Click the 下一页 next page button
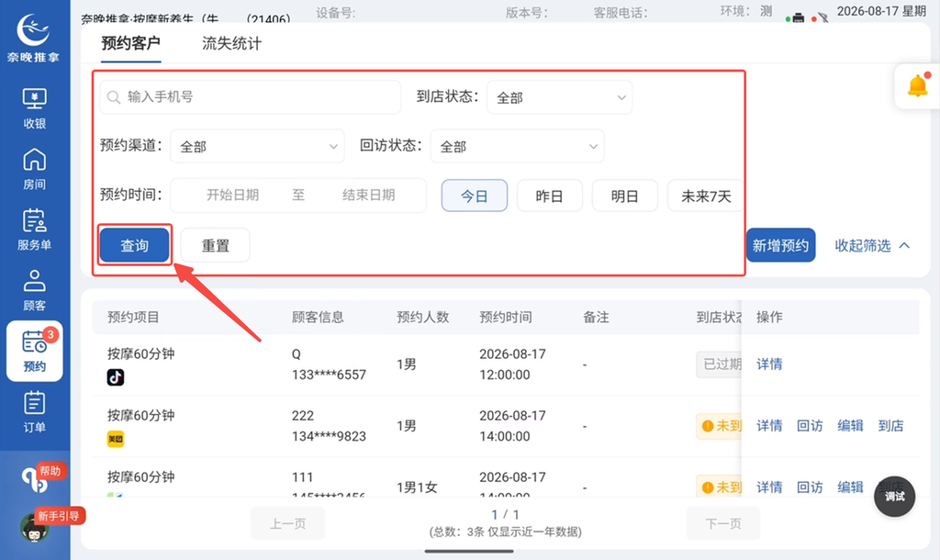This screenshot has height=560, width=940. click(723, 523)
